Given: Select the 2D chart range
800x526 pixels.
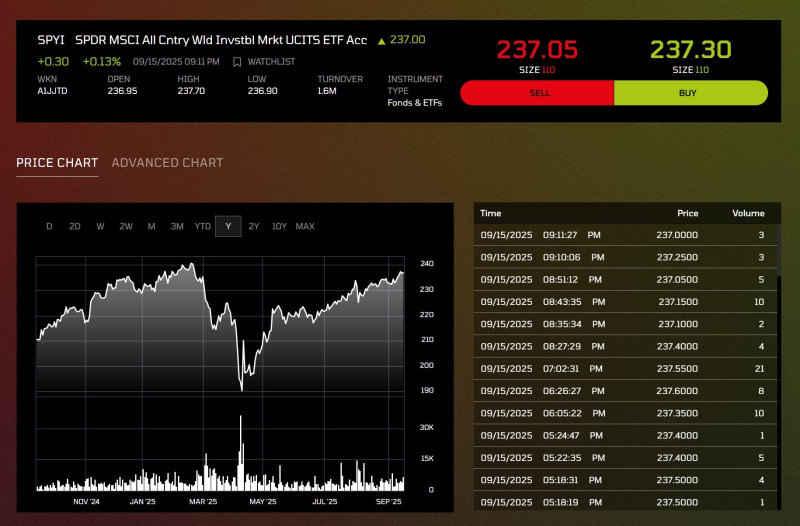Looking at the screenshot, I should [75, 226].
